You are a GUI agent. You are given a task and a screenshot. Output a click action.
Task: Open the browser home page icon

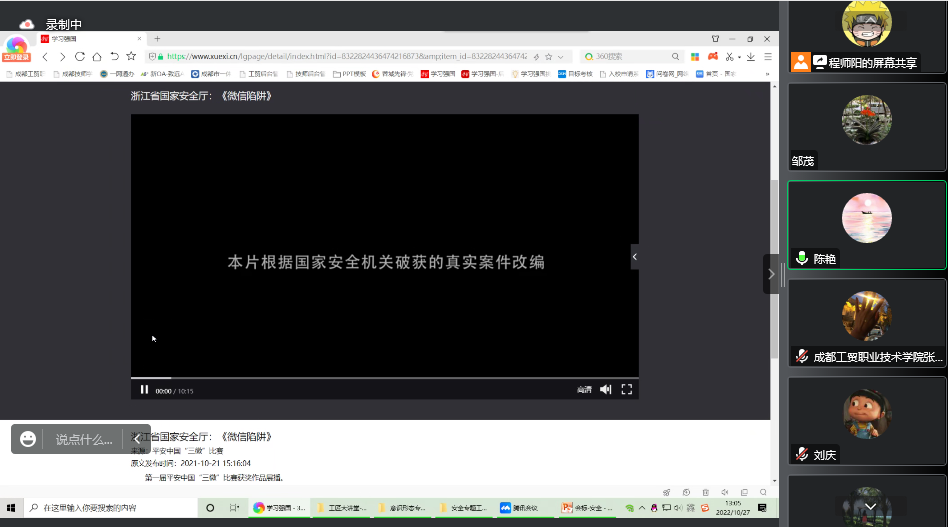coord(97,56)
